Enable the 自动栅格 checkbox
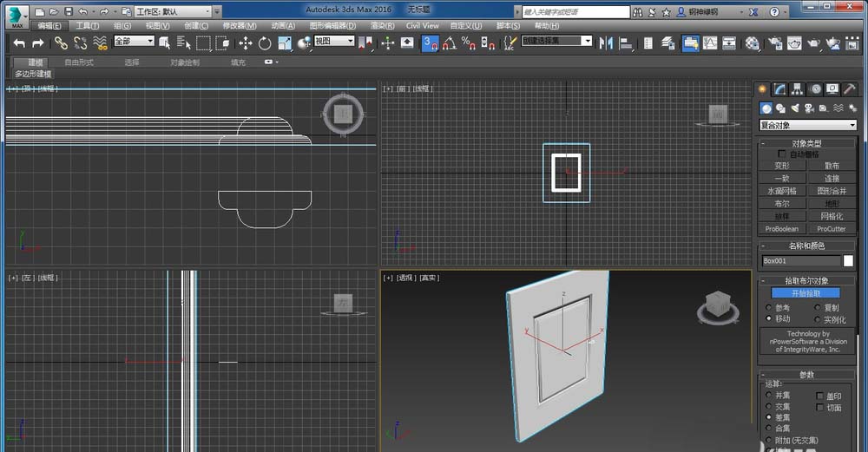The width and height of the screenshot is (868, 452). point(782,154)
